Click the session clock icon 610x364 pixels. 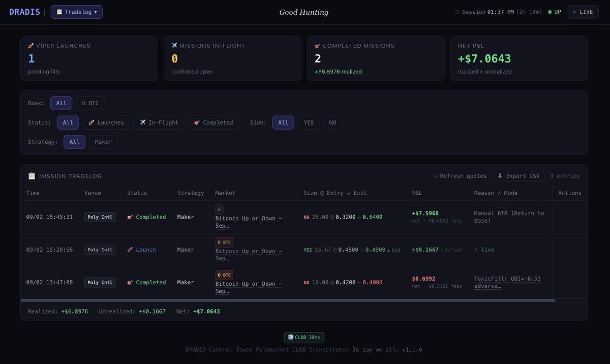[457, 12]
